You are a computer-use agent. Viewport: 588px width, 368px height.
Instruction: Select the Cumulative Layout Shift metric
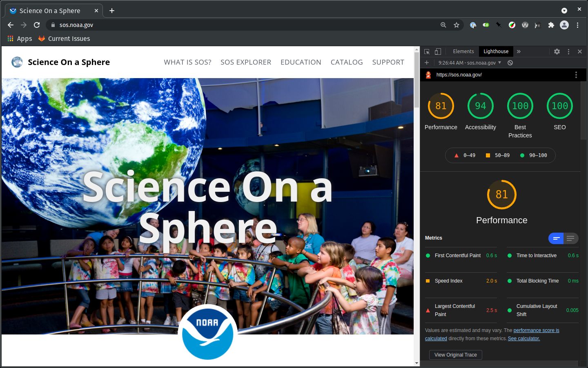(x=543, y=310)
